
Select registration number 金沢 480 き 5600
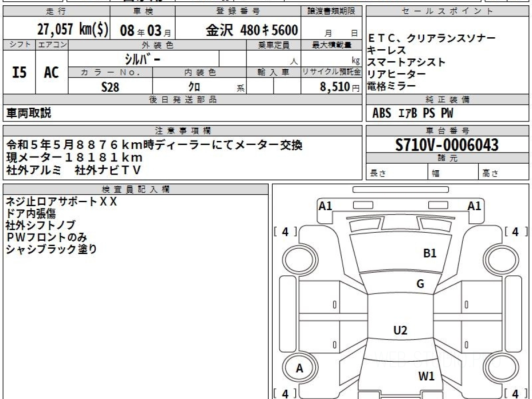point(252,30)
